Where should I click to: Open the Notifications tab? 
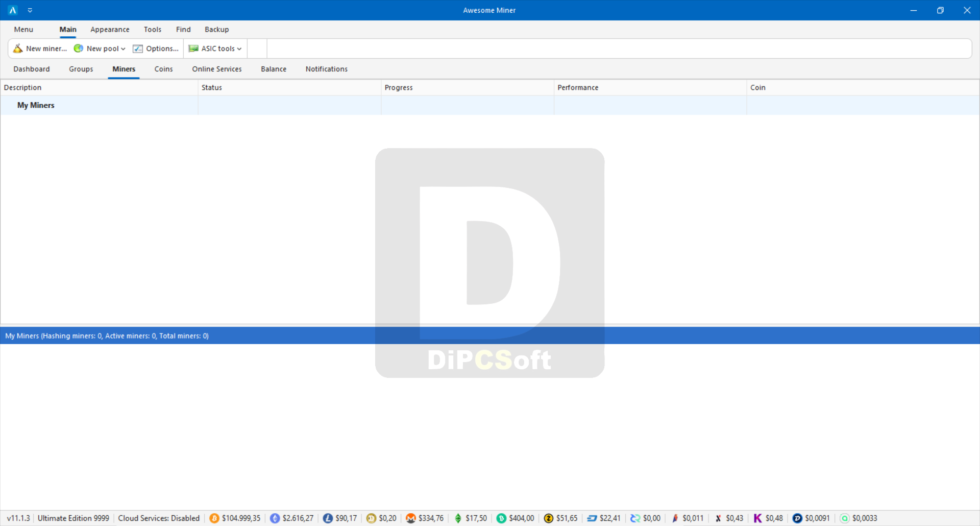326,69
